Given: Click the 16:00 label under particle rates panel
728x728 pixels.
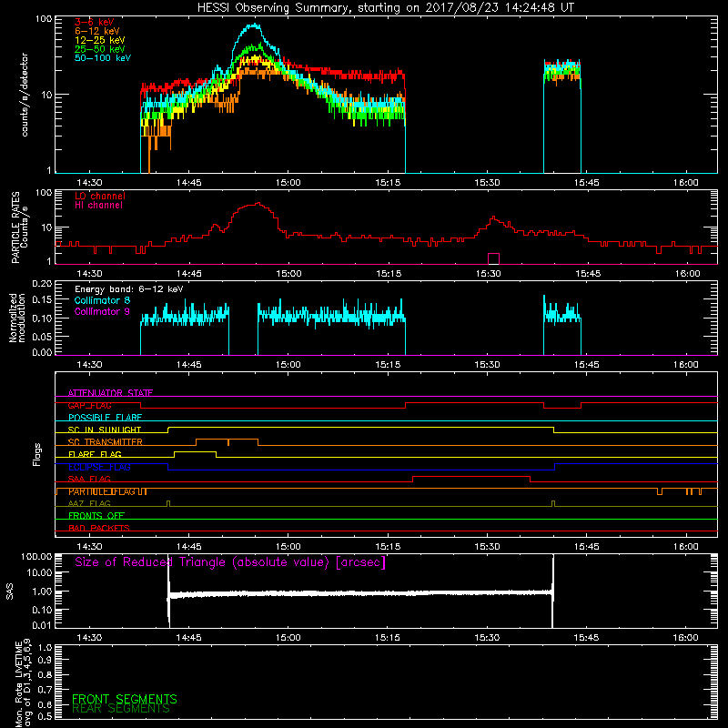Looking at the screenshot, I should coord(687,274).
